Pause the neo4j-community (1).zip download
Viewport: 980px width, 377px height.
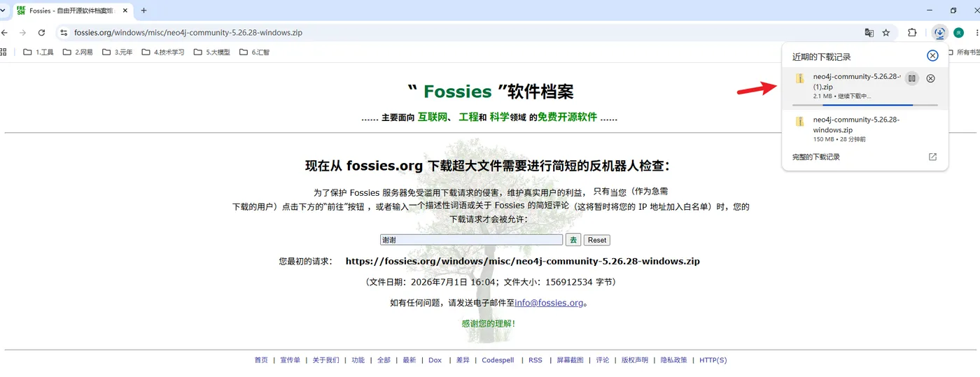[911, 78]
